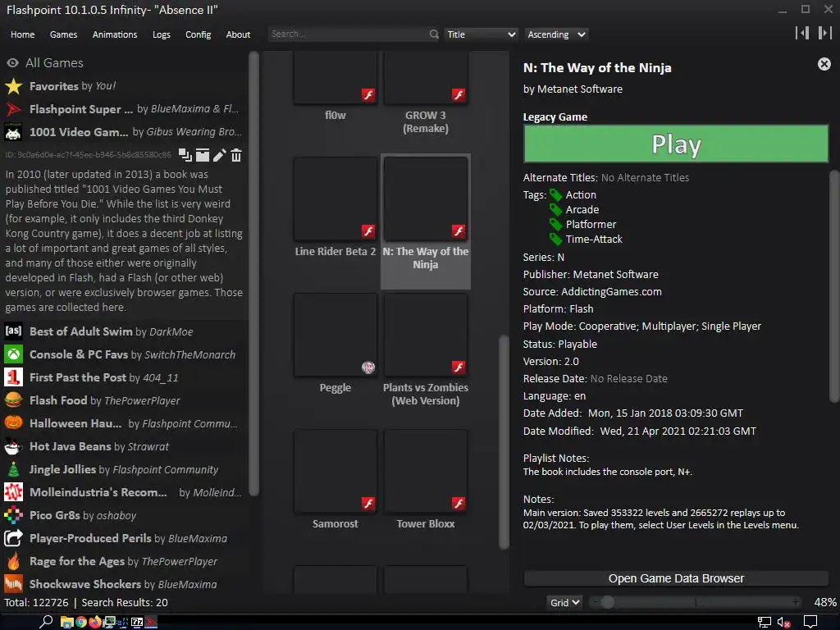Open the Config tab
This screenshot has width=840, height=630.
(x=199, y=34)
